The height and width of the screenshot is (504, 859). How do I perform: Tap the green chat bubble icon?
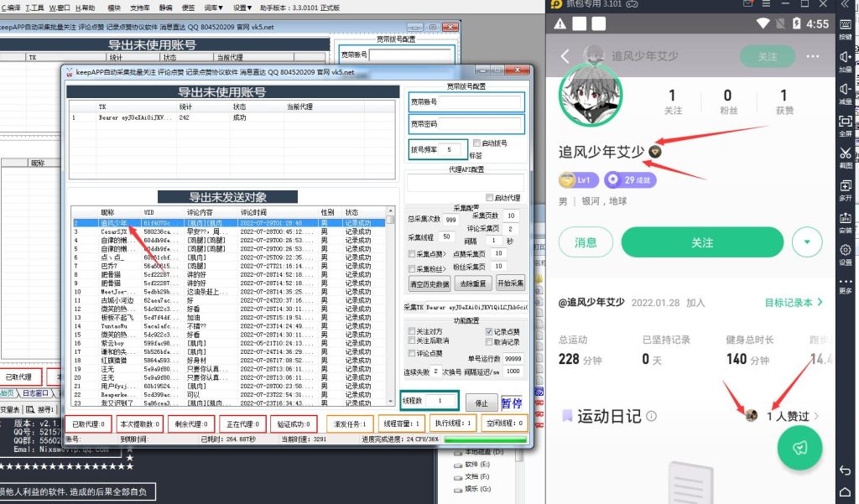[x=799, y=449]
